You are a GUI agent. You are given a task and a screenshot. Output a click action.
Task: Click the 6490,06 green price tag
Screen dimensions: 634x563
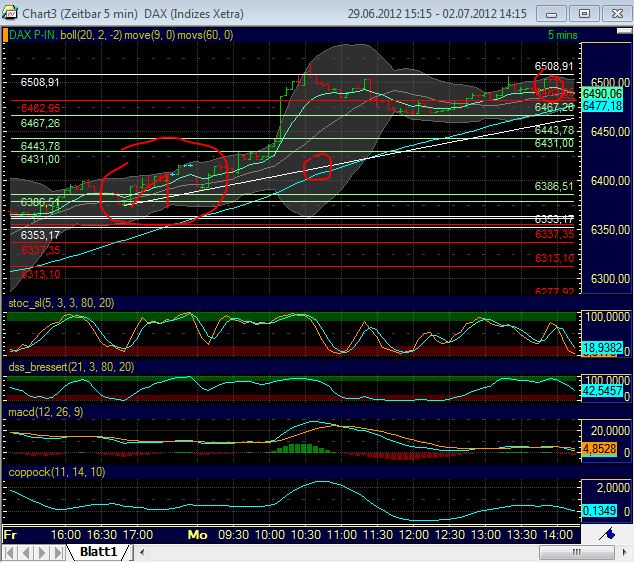tap(602, 94)
